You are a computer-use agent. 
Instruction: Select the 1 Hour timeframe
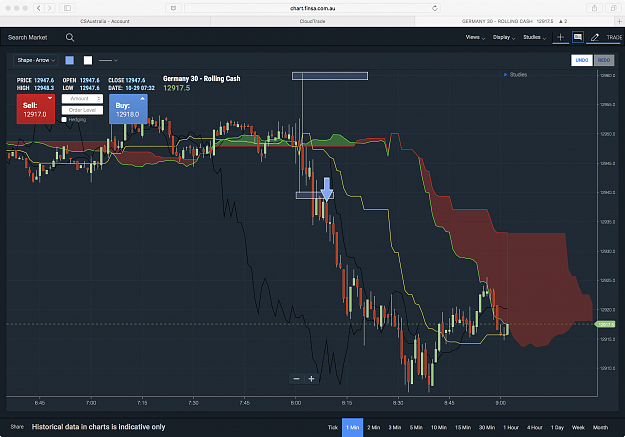tap(511, 427)
